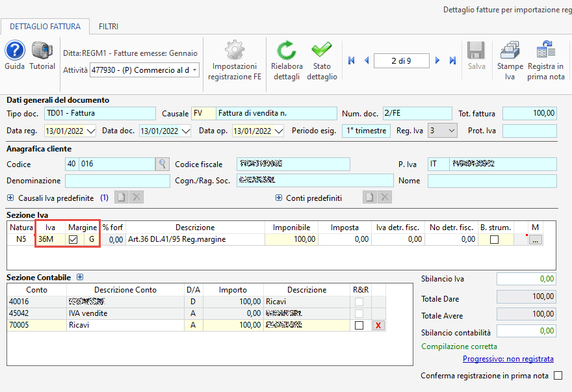
Task: Delete the Conti predefiniti entry
Action: click(x=385, y=198)
